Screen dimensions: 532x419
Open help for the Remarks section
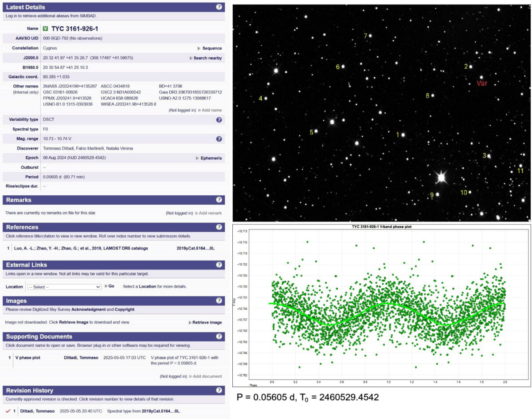tap(219, 200)
